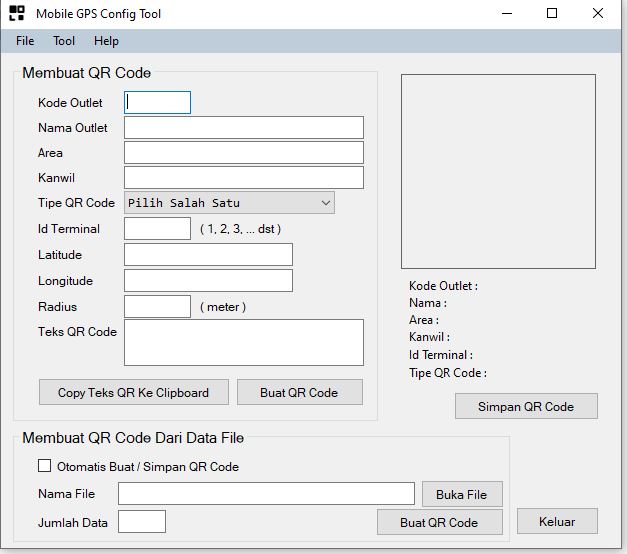This screenshot has height=554, width=627.
Task: Focus the Kode Outlet input field
Action: [x=157, y=102]
